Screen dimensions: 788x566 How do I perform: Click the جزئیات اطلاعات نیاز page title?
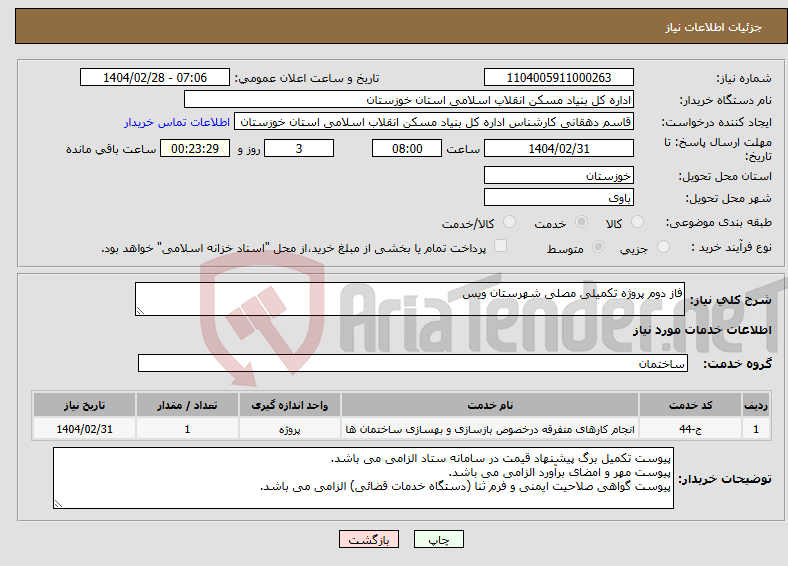pos(713,27)
